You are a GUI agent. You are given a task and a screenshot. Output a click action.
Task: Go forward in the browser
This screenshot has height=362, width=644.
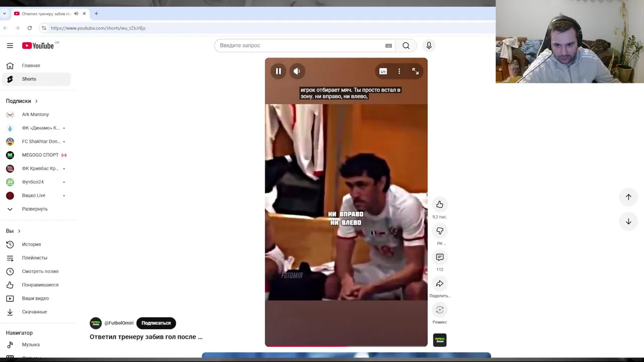(x=17, y=28)
